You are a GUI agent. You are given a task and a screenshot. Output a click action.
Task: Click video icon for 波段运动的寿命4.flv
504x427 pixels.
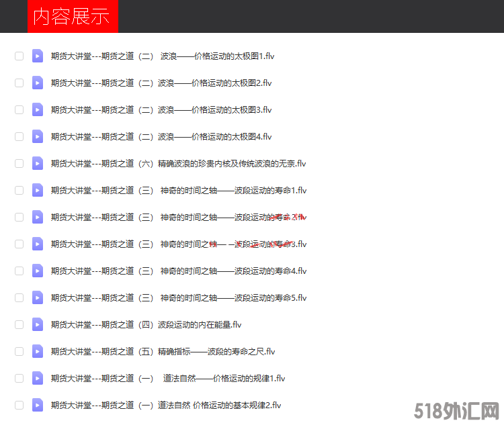38,271
